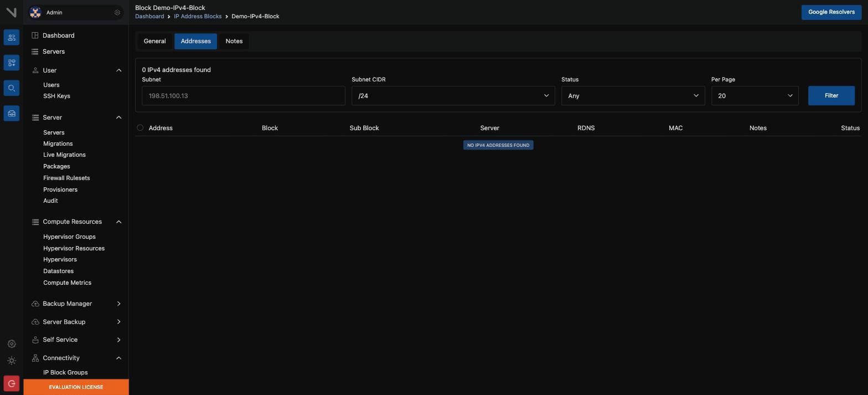The height and width of the screenshot is (395, 868).
Task: Collapse the Server sidebar section
Action: pyautogui.click(x=118, y=117)
